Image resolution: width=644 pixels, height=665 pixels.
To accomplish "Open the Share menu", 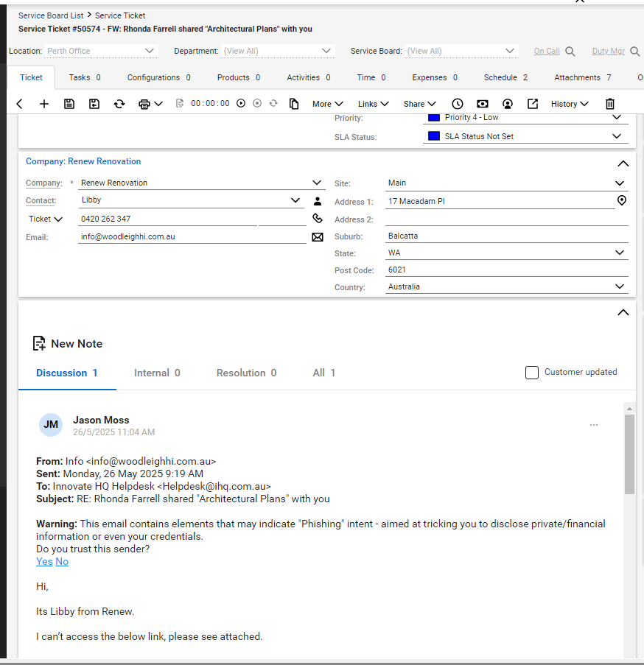I will (x=419, y=104).
